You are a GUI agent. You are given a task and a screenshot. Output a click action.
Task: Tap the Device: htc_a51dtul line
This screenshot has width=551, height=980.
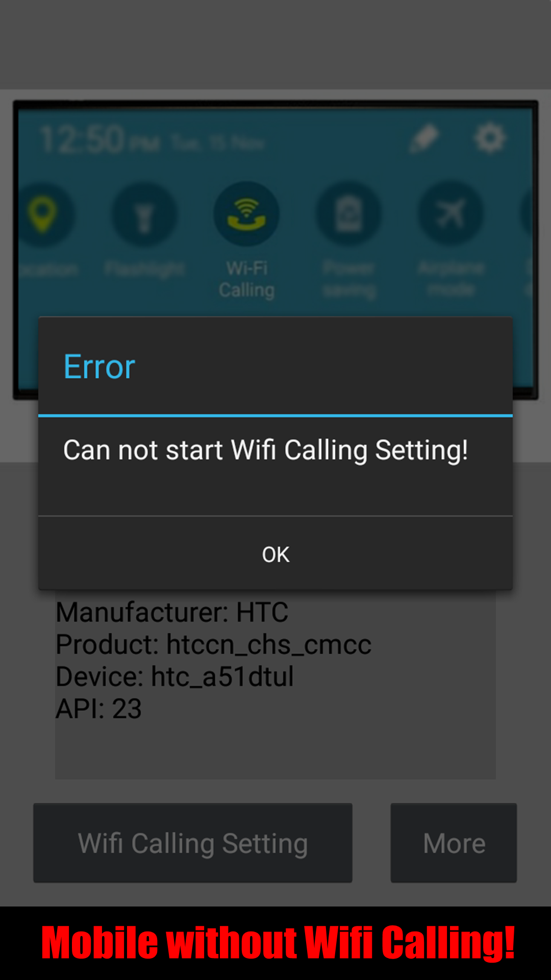coord(174,676)
